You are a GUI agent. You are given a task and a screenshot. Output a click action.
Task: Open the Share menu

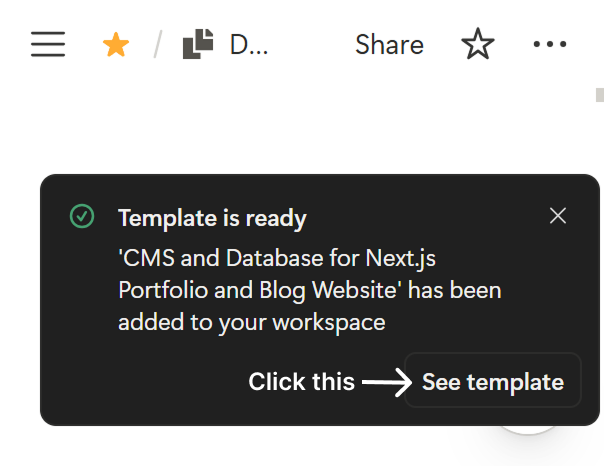click(389, 45)
